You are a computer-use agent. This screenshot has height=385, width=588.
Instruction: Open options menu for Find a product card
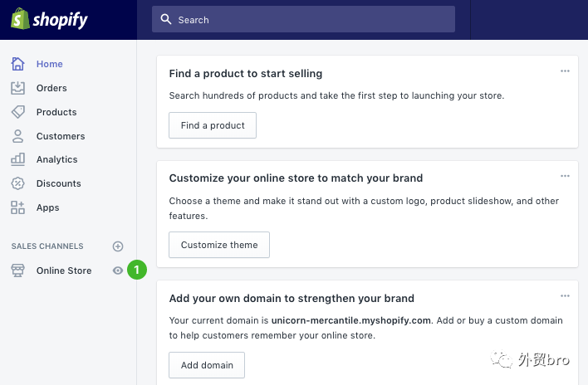(565, 71)
